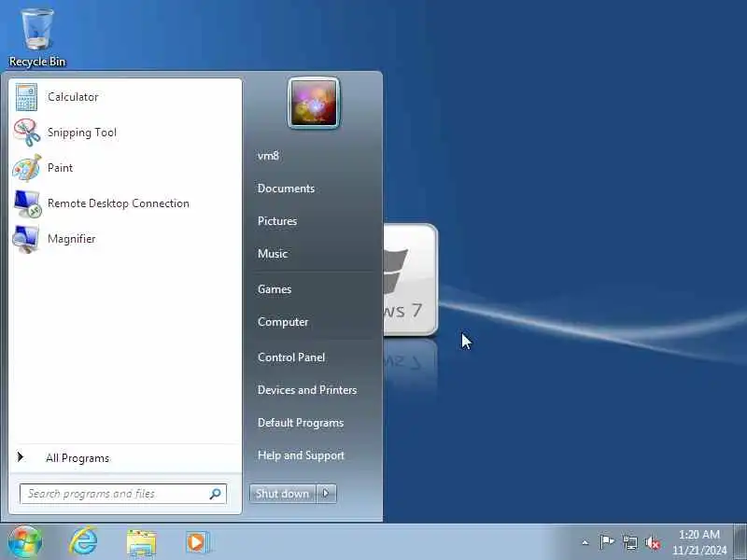Open Computer from Start menu
747x560 pixels.
(283, 322)
